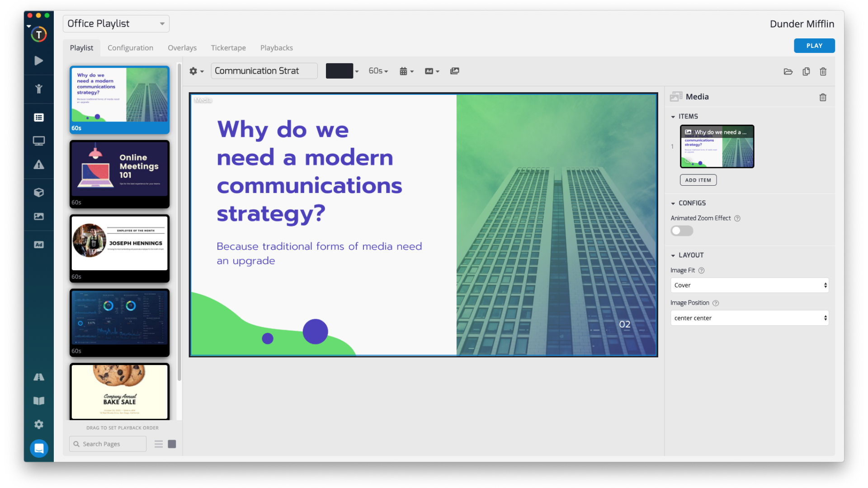
Task: Click the duplicate page icon in toolbar
Action: pos(806,71)
